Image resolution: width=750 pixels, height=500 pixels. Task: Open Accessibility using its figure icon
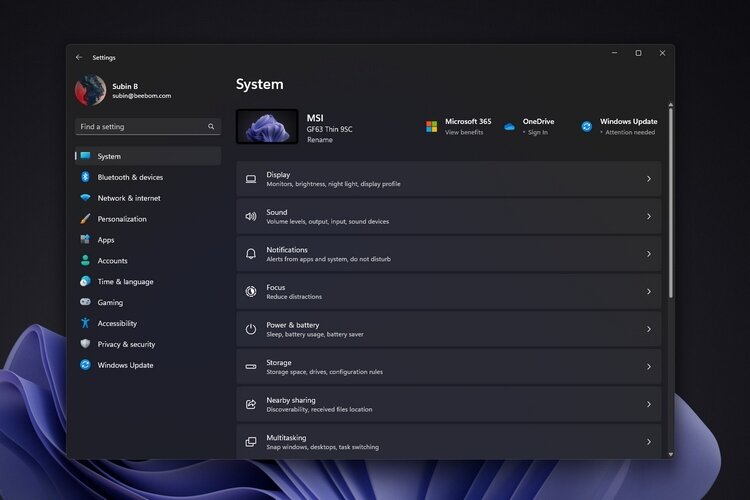(85, 323)
